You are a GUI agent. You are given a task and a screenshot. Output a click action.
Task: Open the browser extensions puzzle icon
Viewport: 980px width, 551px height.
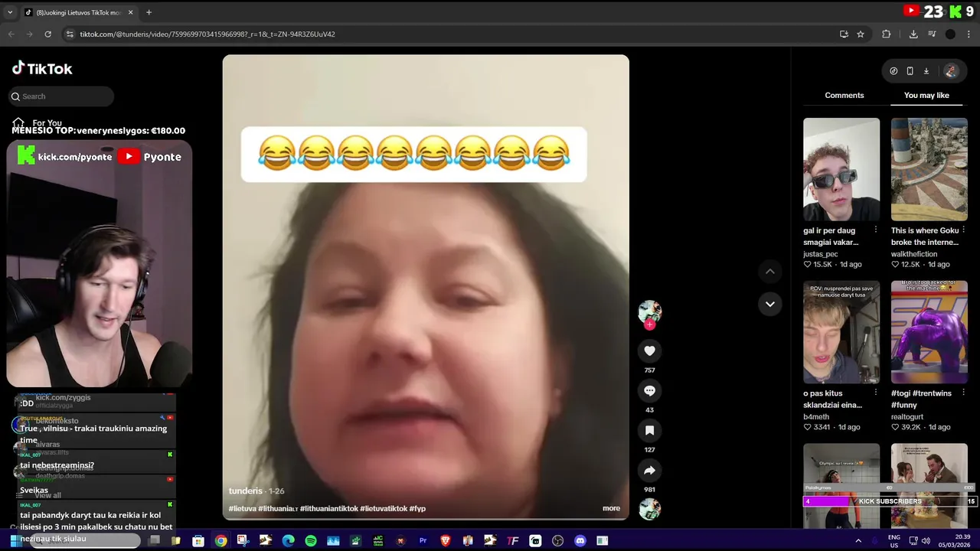pos(887,34)
